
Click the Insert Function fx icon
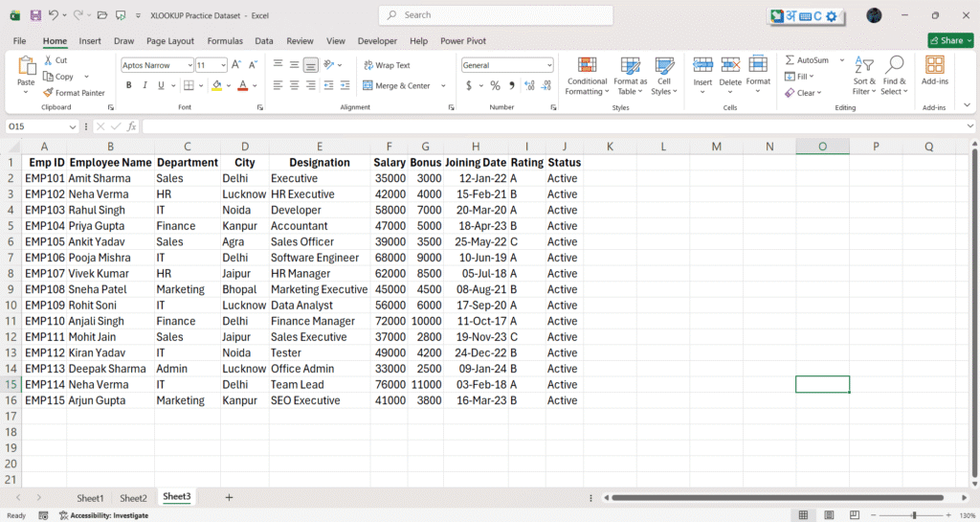(131, 126)
